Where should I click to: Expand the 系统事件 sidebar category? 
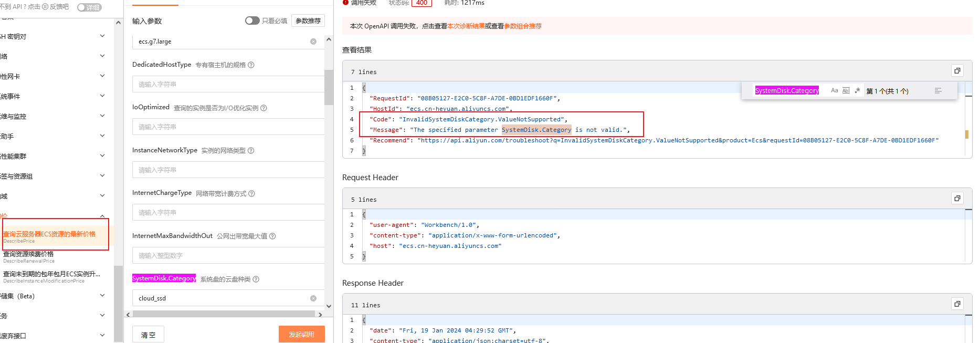coord(102,96)
